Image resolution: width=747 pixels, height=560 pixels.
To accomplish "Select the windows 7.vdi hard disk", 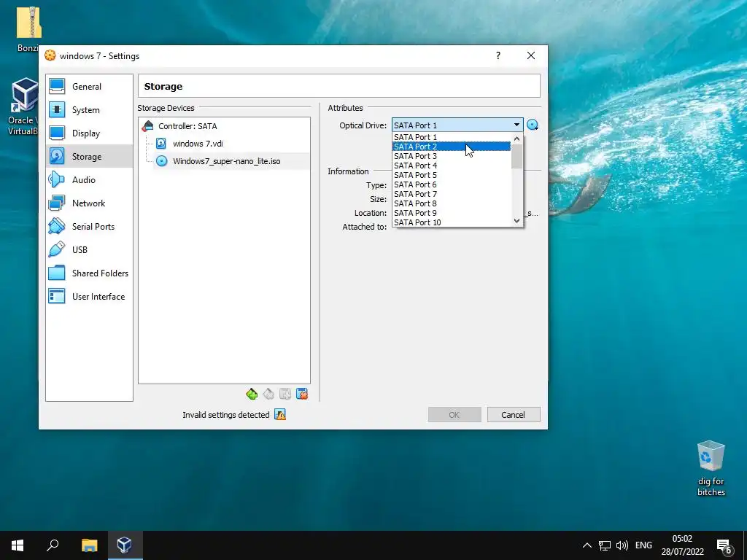I will click(197, 144).
